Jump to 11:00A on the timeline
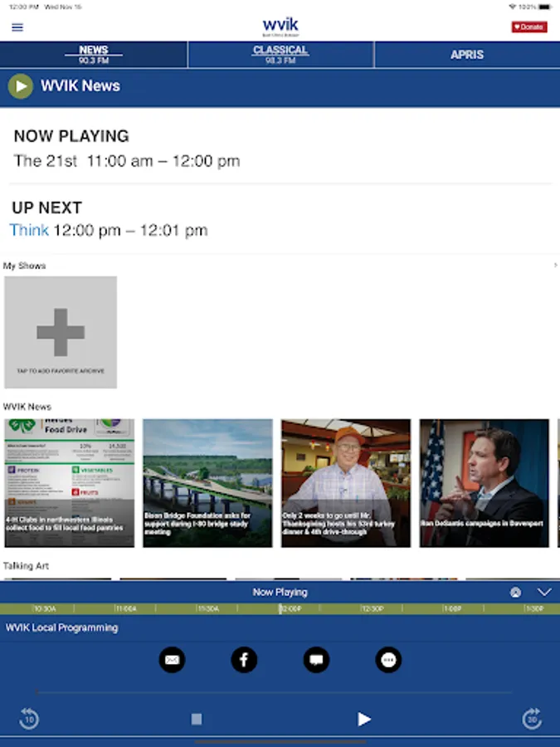Image resolution: width=560 pixels, height=747 pixels. tap(126, 609)
